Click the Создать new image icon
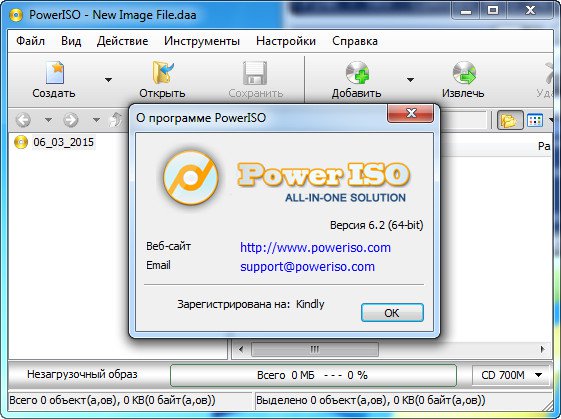This screenshot has height=419, width=561. 55,73
